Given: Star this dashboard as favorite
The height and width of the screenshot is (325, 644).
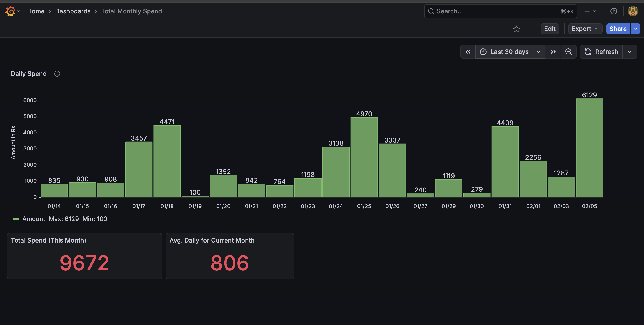Looking at the screenshot, I should tap(516, 29).
